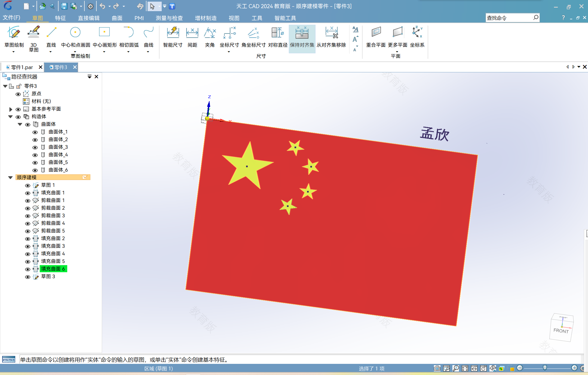Collapse the 顺序建模 section

(x=10, y=178)
